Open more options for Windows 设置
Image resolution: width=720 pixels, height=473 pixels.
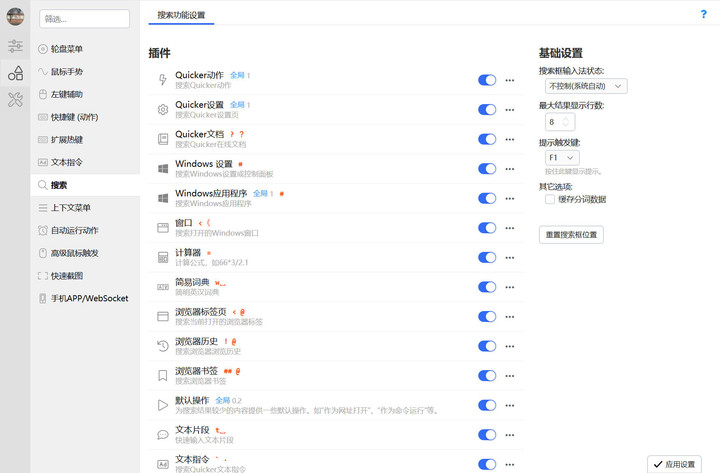pyautogui.click(x=510, y=169)
